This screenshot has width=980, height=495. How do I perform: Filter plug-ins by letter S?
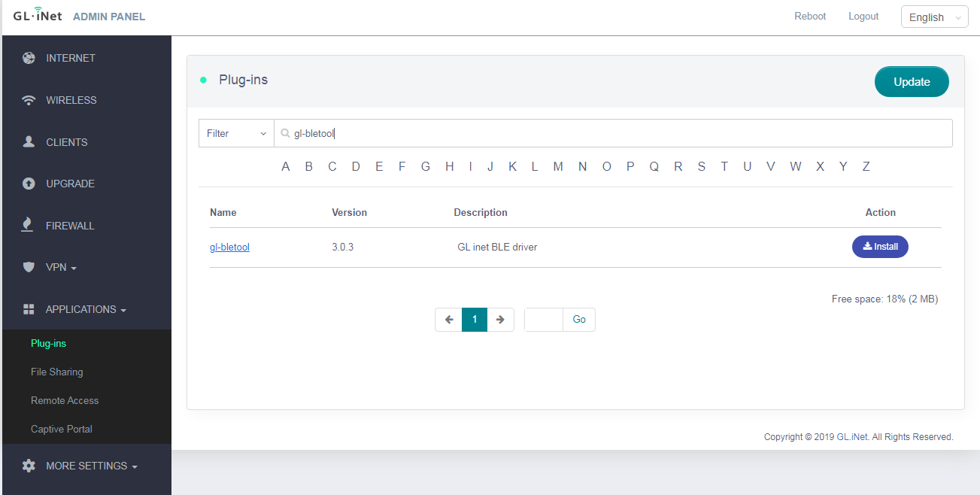[x=701, y=166]
